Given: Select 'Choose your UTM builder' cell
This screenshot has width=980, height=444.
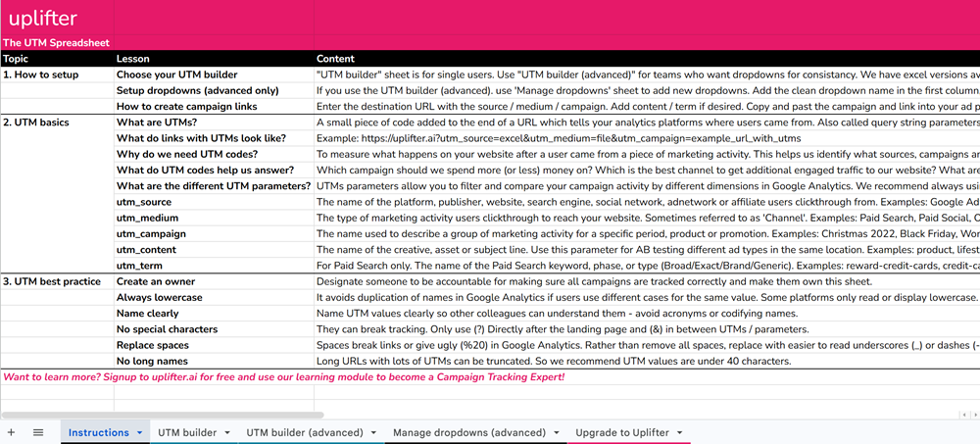Looking at the screenshot, I should coord(214,74).
